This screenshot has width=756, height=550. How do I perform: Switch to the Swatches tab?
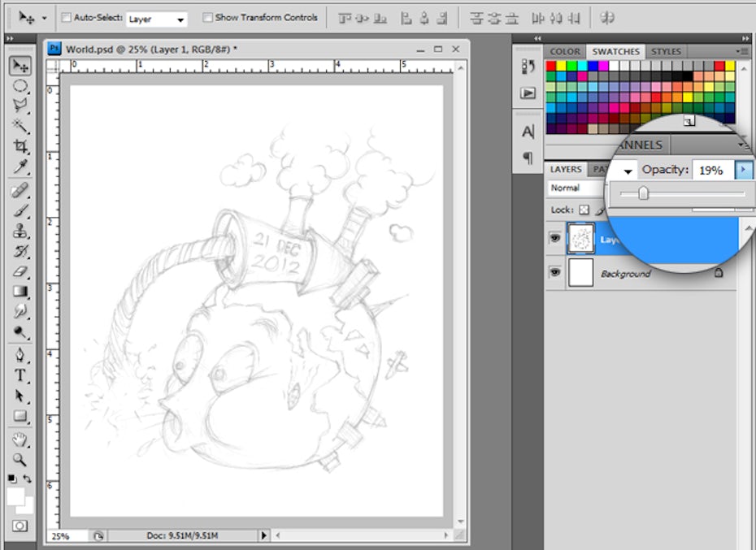click(615, 52)
